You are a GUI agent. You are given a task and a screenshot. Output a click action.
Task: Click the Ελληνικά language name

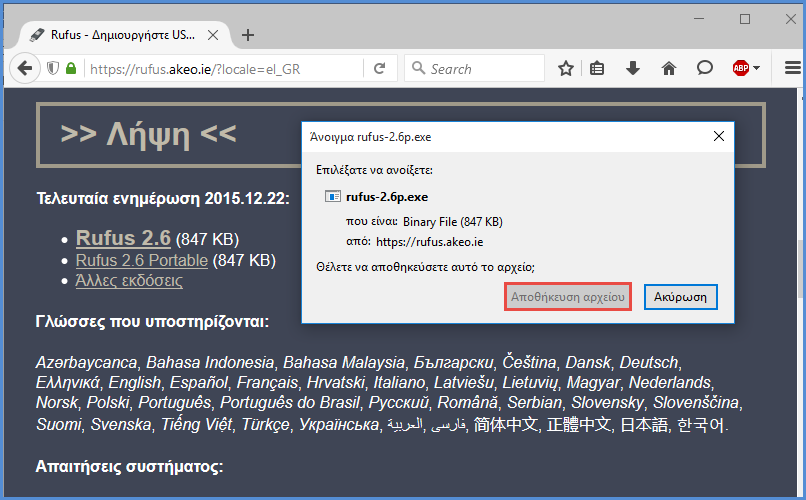pyautogui.click(x=67, y=382)
